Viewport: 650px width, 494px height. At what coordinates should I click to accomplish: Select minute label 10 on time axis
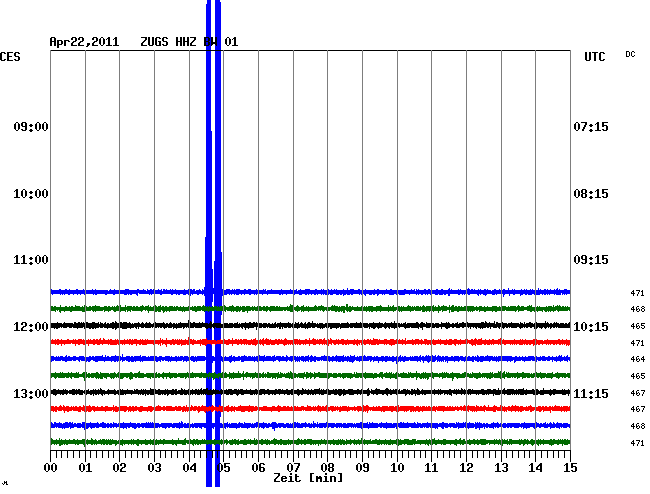coord(397,468)
